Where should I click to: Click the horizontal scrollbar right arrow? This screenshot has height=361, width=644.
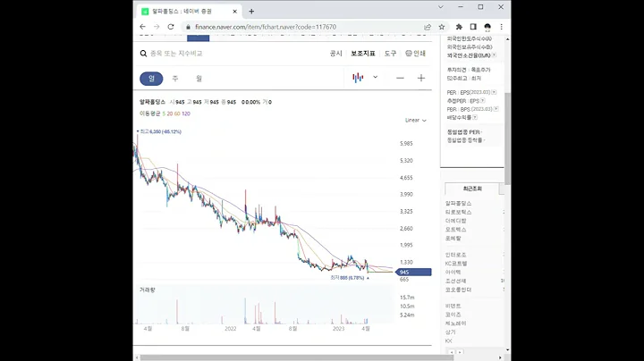pos(500,357)
